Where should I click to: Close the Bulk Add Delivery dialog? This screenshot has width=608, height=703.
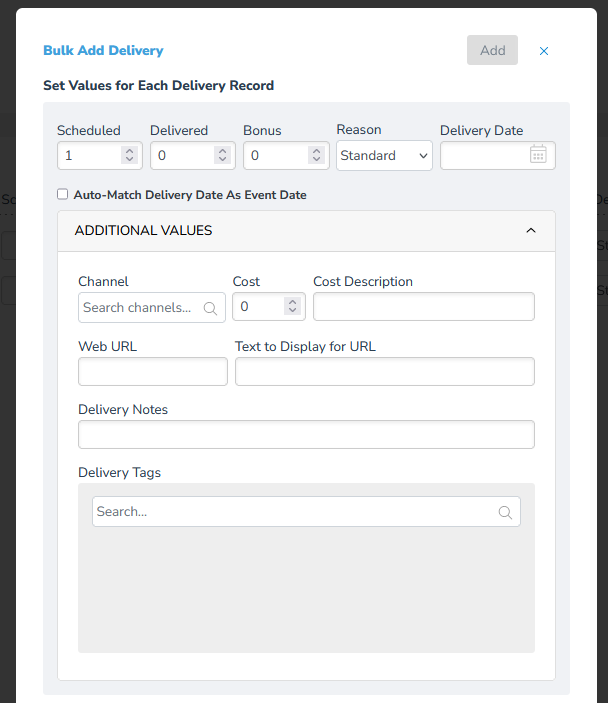pos(544,51)
